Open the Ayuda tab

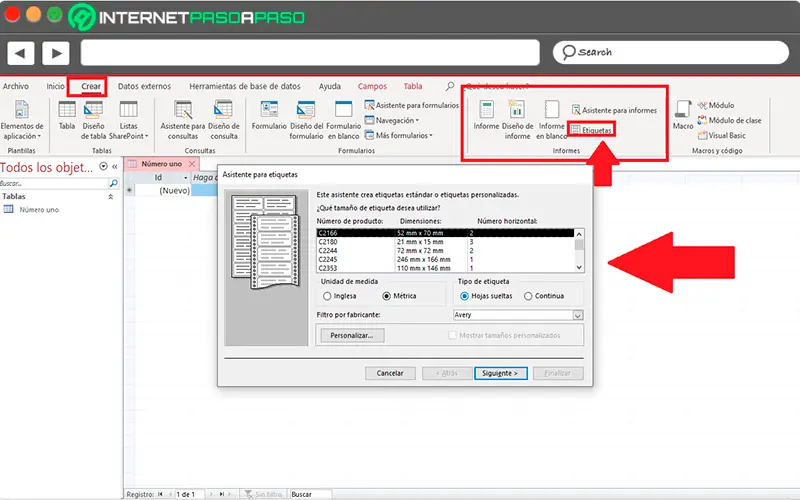coord(330,86)
